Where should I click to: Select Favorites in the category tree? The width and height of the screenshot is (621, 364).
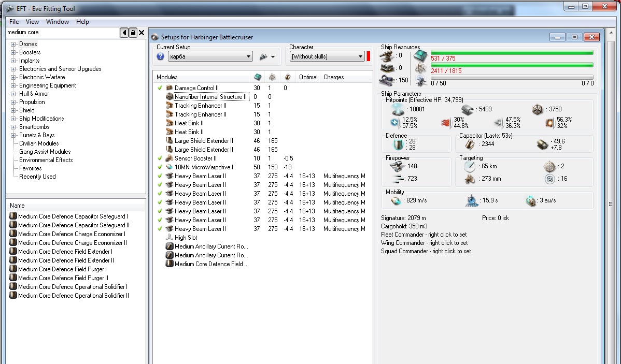point(30,168)
